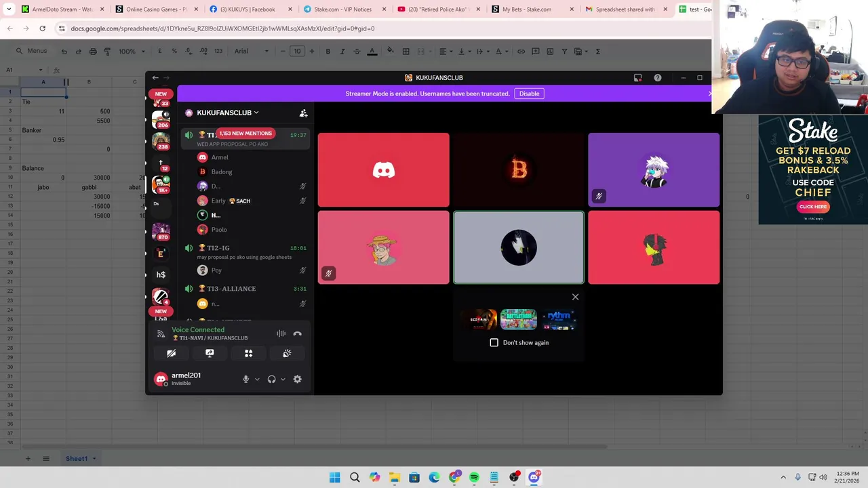Screen dimensions: 868x488
Task: Click the connection quality icon beside Voice Connected
Action: pos(161,333)
